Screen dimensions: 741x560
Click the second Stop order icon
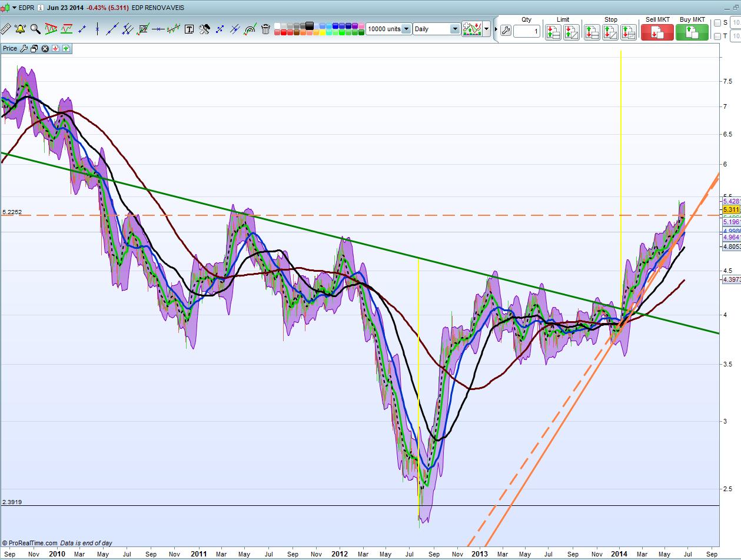pyautogui.click(x=610, y=32)
